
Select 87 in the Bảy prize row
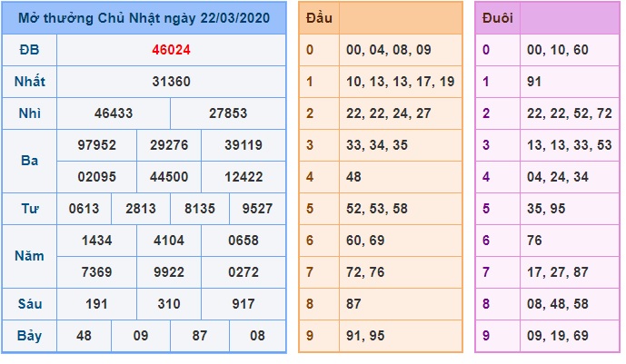[200, 336]
